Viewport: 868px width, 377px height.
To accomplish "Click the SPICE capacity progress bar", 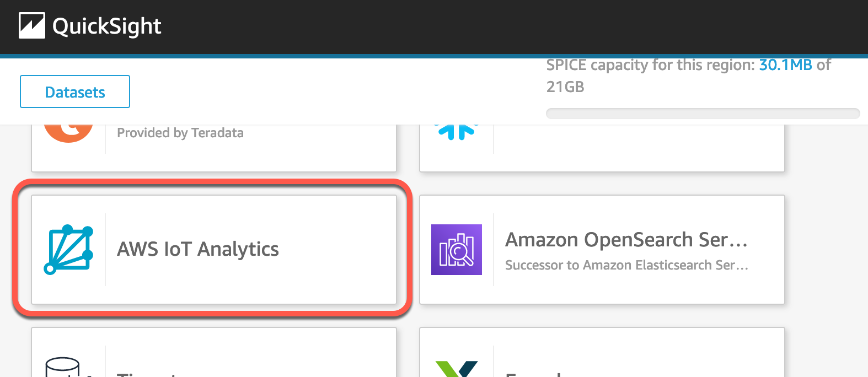I will 702,113.
